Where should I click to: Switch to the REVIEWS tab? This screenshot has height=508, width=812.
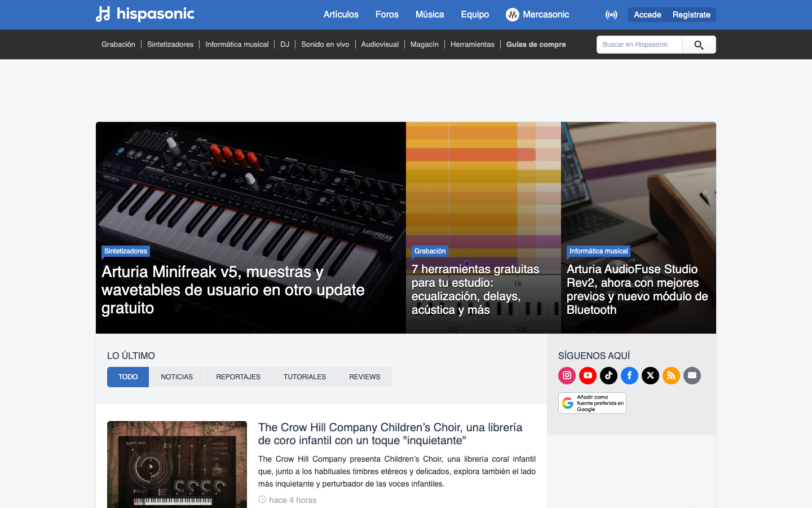pos(364,377)
